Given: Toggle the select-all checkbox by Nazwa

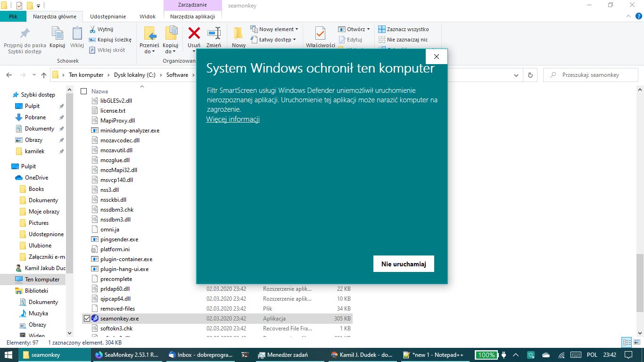Looking at the screenshot, I should coord(84,91).
